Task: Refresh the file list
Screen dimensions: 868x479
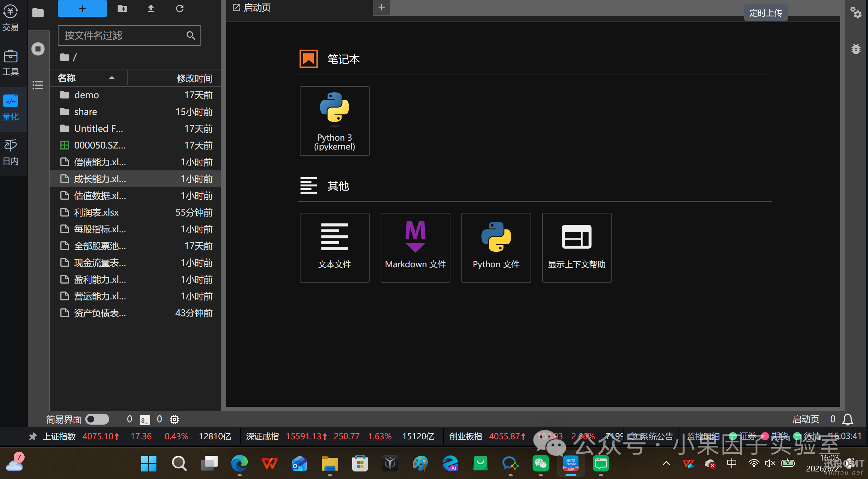Action: (x=180, y=9)
